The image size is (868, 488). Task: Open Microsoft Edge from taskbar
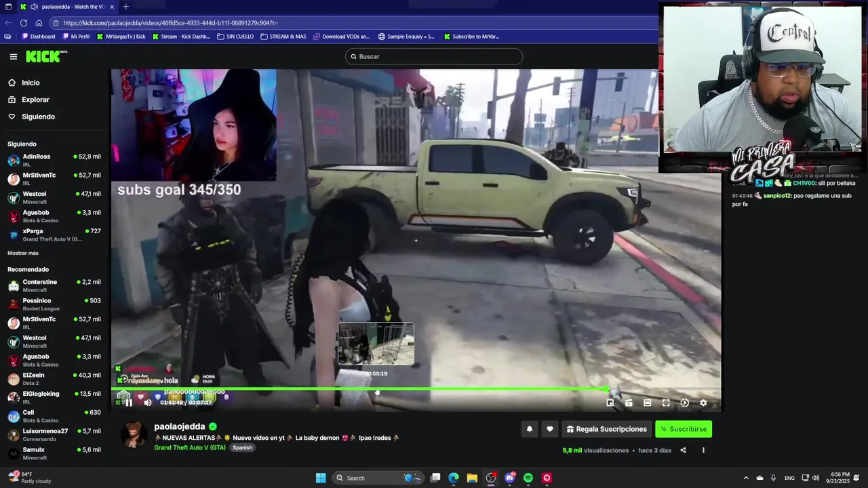pos(454,478)
